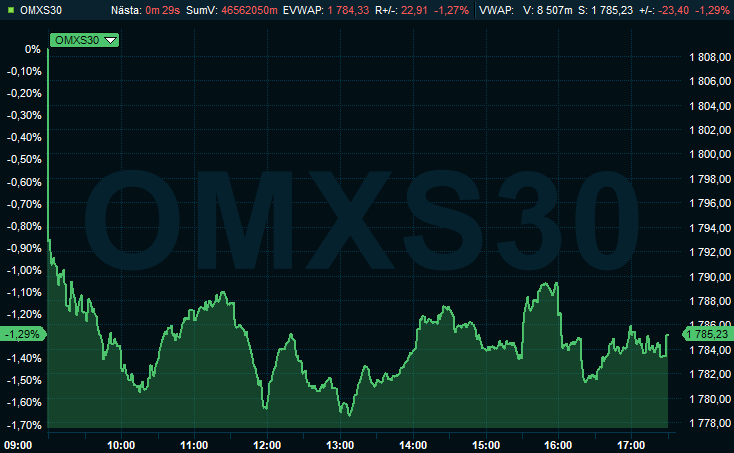Select the Nästa countdown 0m 29s
The image size is (734, 453).
[162, 10]
